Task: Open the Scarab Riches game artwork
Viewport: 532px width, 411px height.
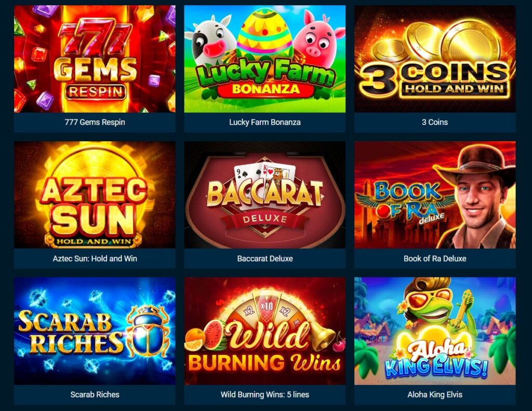Action: pyautogui.click(x=95, y=331)
